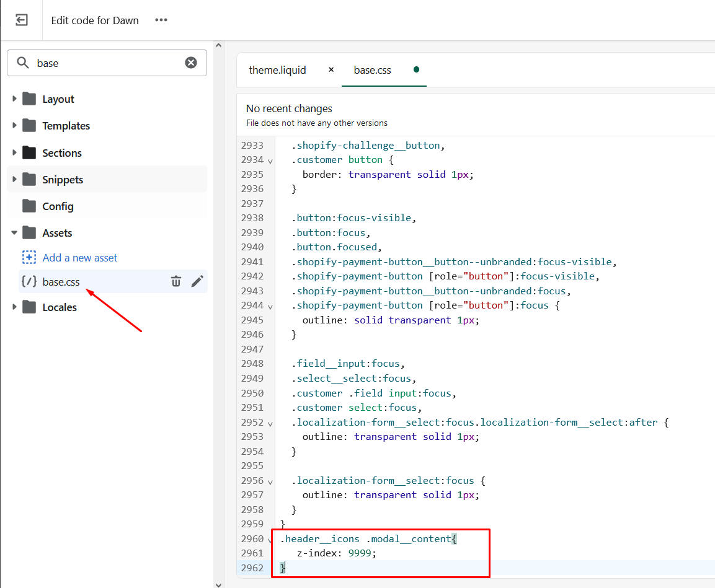Click the '.header__icons .modal__content{' line
This screenshot has width=715, height=588.
(x=368, y=539)
